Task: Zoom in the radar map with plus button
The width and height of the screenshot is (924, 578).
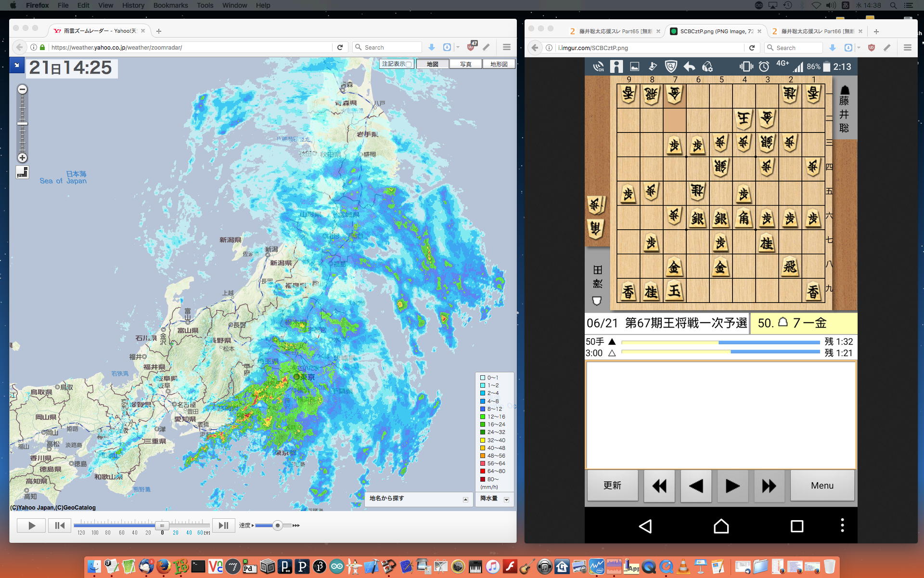Action: [22, 158]
